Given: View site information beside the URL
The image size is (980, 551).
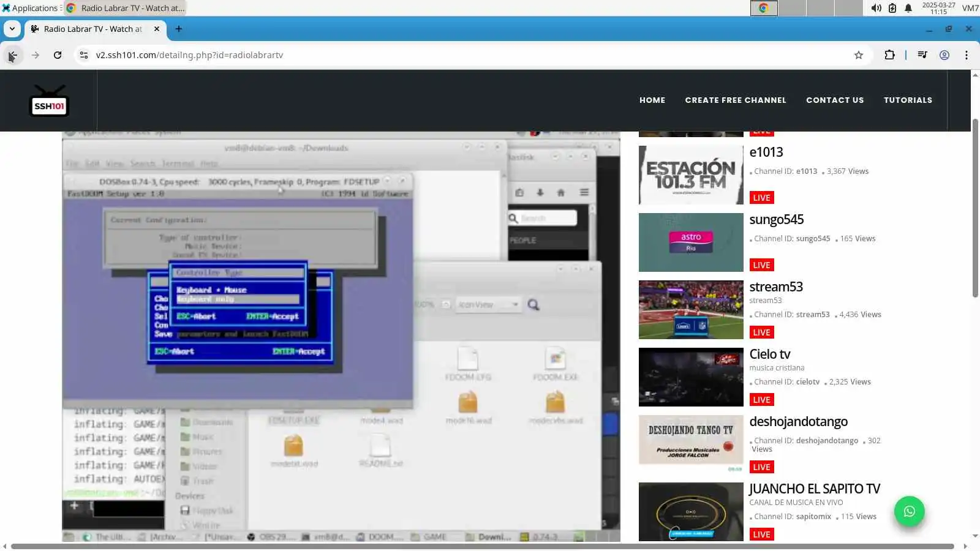Looking at the screenshot, I should pyautogui.click(x=84, y=55).
